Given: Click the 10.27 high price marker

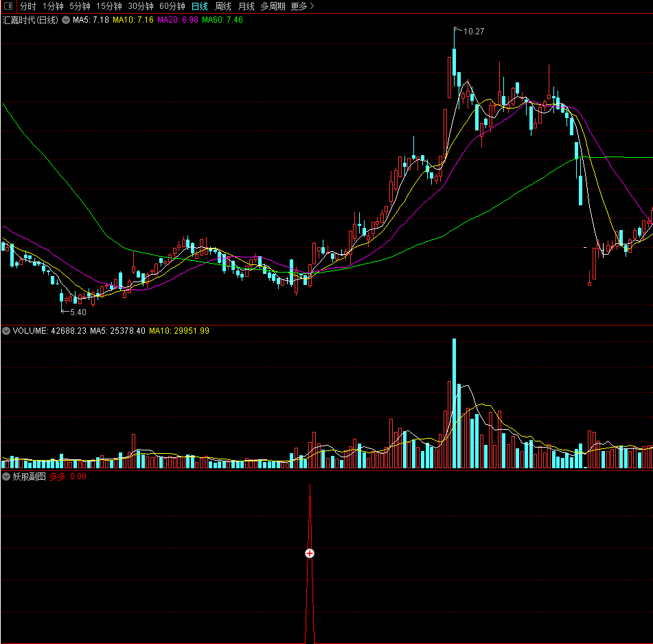Looking at the screenshot, I should [474, 32].
